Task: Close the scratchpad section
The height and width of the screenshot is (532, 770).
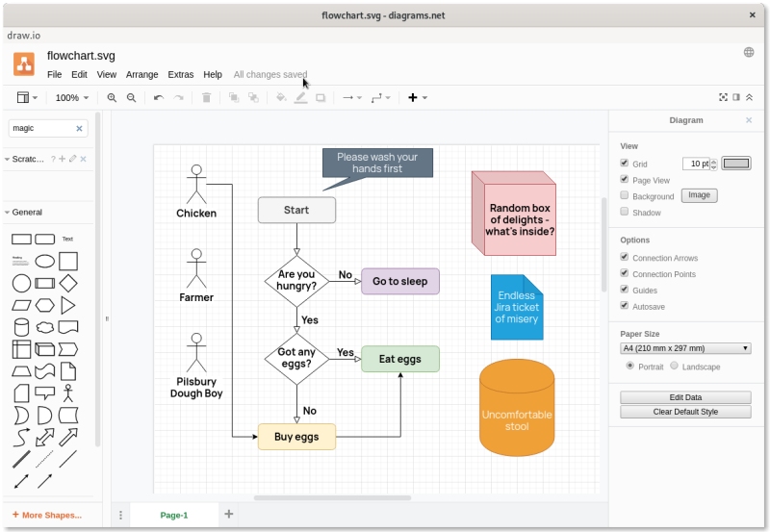Action: pos(83,159)
